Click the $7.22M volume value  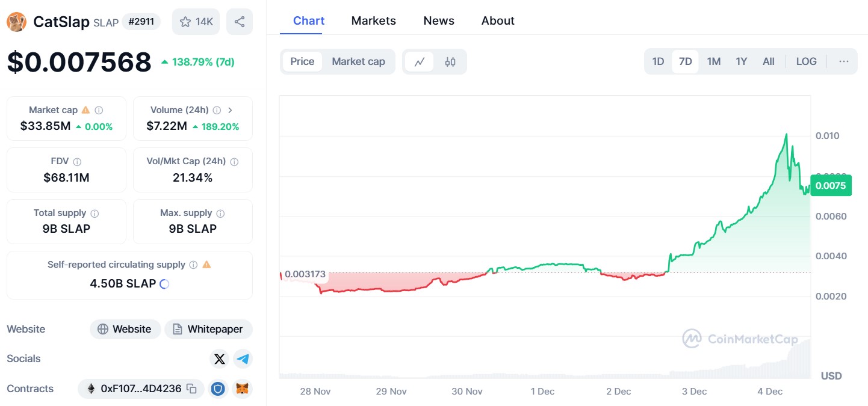click(x=167, y=126)
